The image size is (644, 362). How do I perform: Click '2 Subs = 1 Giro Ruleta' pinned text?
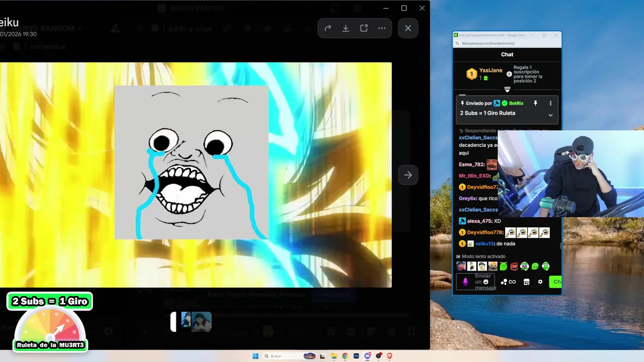tap(488, 113)
